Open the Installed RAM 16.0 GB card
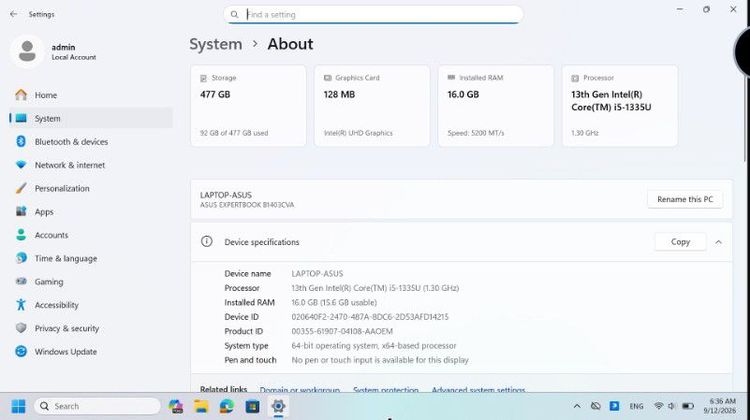Screen dimensions: 750x420 [x=496, y=106]
